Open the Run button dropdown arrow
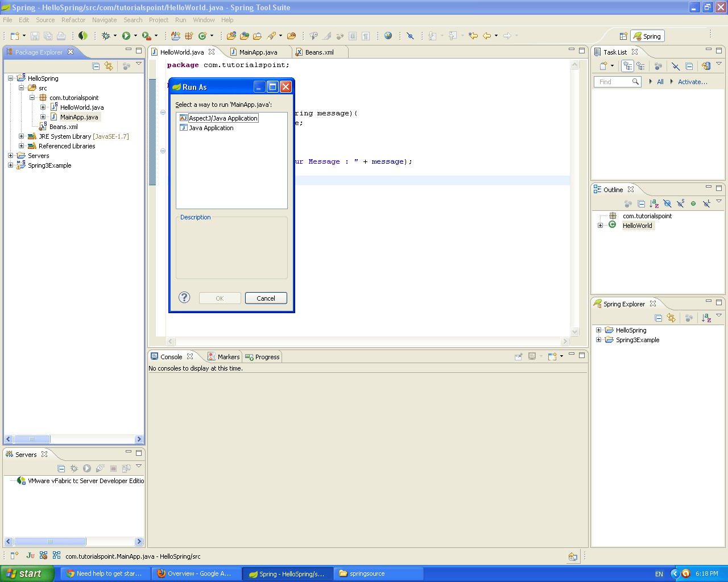Image resolution: width=728 pixels, height=582 pixels. (135, 36)
